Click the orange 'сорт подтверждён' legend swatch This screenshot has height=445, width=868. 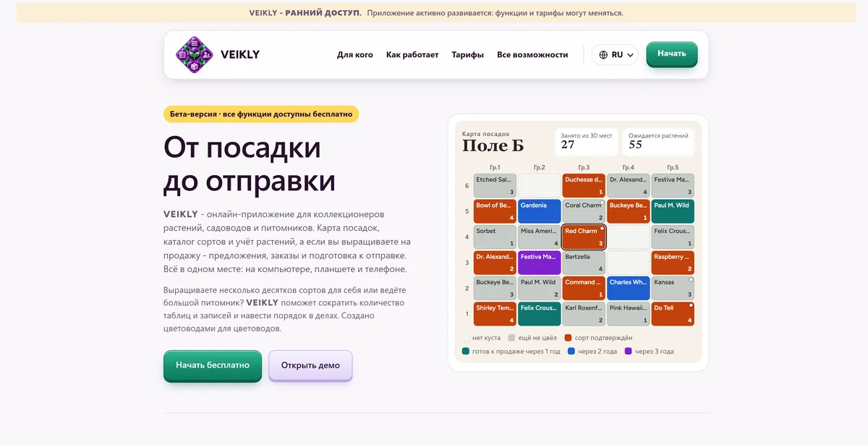[x=569, y=338]
